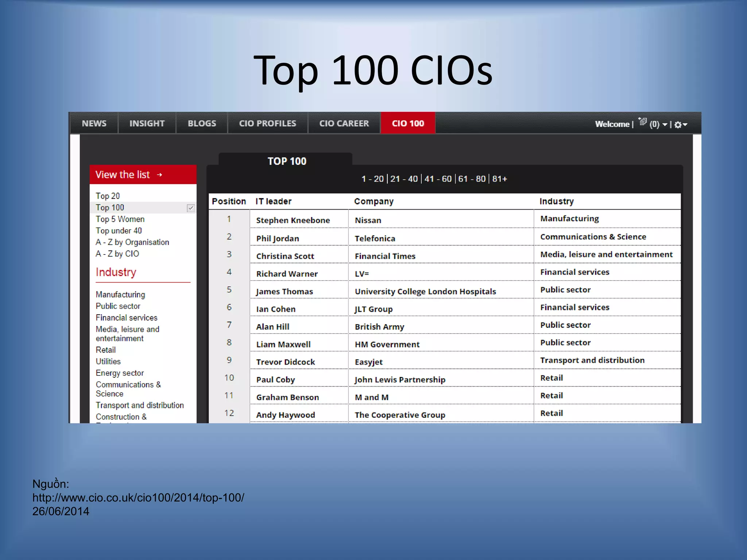This screenshot has height=560, width=747.
Task: Switch to the INSIGHT tab
Action: click(147, 123)
